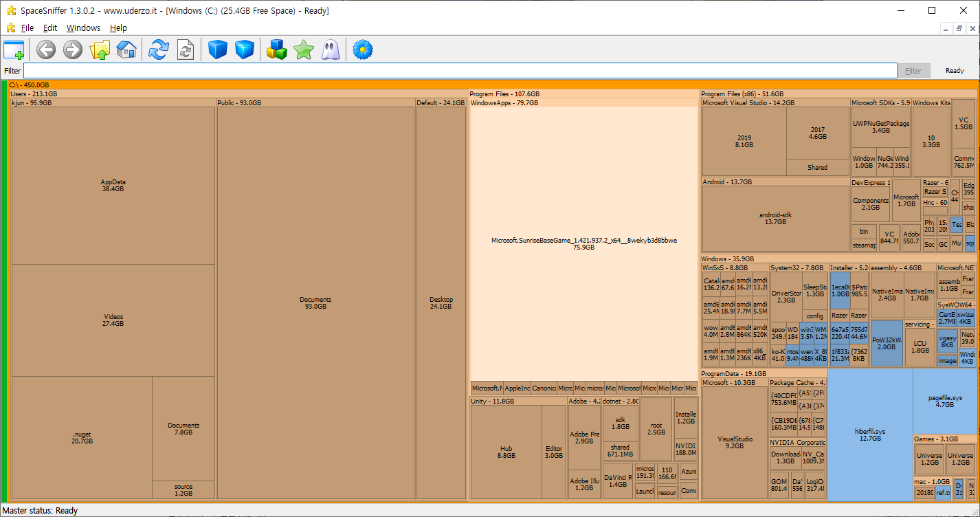Select the root 2.5GB block

pos(656,429)
